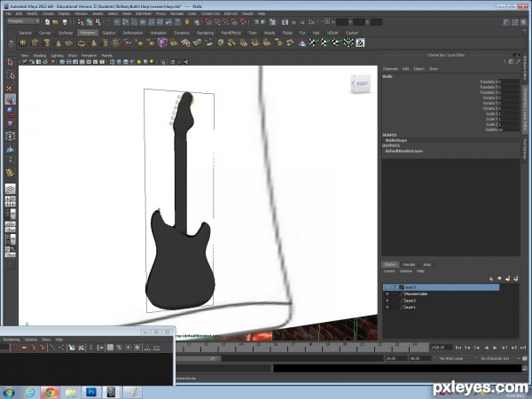Create a polygon cube from the shelf
This screenshot has width=532, height=399.
click(35, 43)
